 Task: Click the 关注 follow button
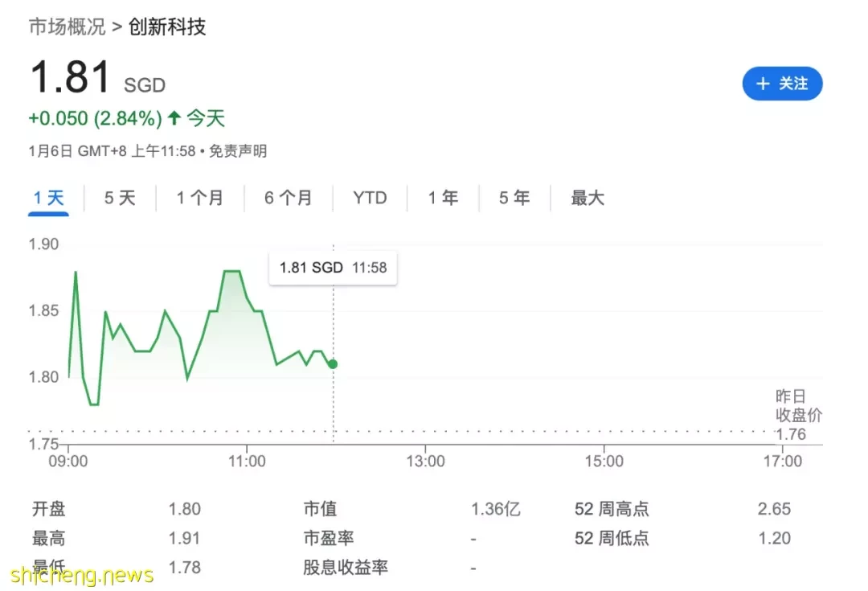(782, 84)
